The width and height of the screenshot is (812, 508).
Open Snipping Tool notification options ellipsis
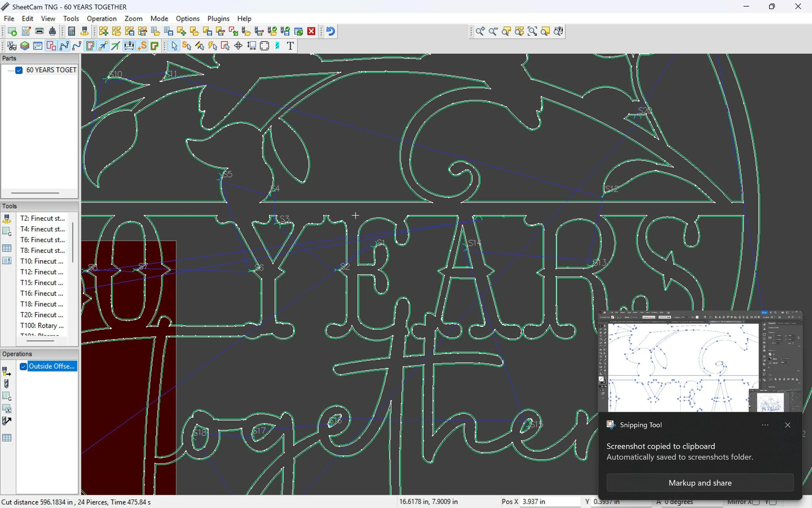(765, 425)
